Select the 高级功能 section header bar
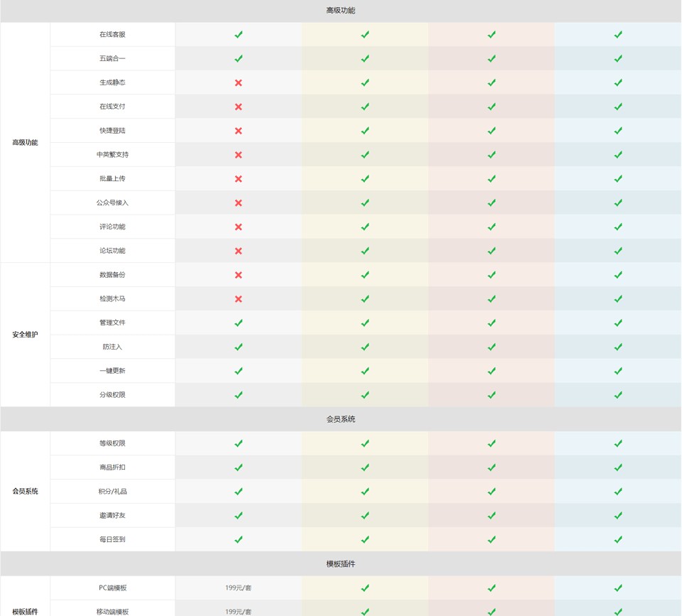Image resolution: width=682 pixels, height=616 pixels. coord(341,11)
